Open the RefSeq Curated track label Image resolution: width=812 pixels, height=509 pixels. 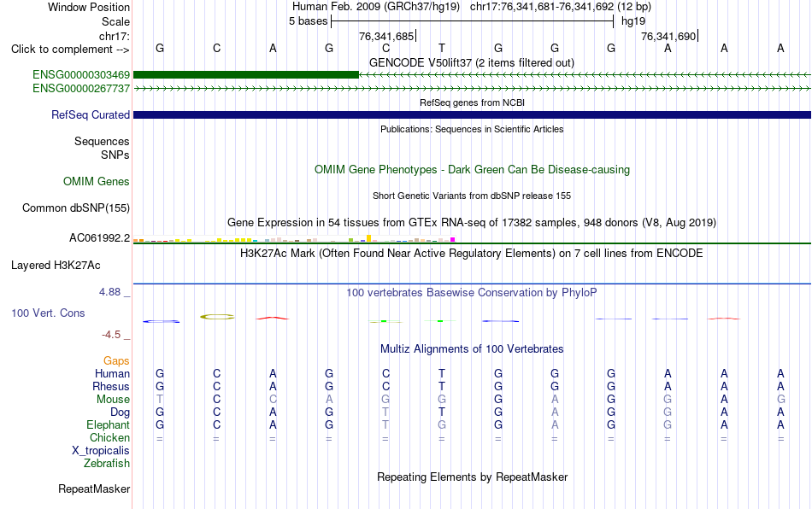pos(91,114)
